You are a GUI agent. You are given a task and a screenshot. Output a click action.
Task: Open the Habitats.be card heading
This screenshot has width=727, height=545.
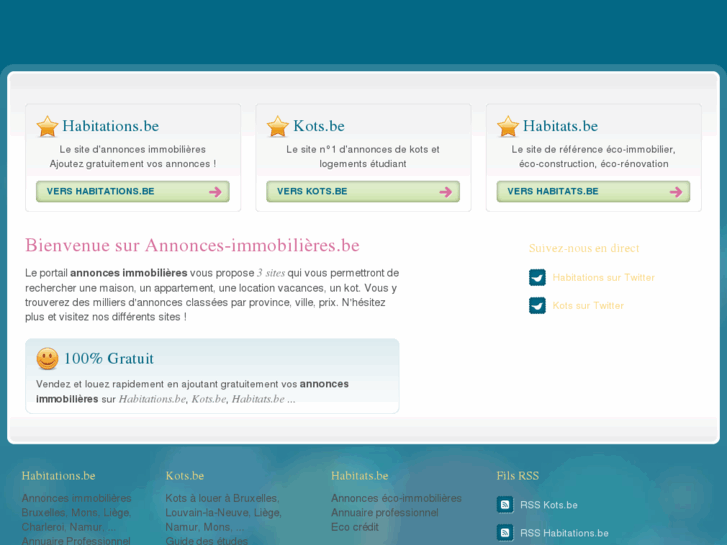coord(561,126)
